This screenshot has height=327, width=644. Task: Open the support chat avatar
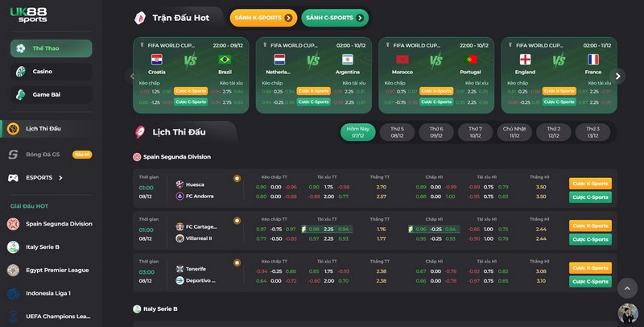(x=627, y=313)
